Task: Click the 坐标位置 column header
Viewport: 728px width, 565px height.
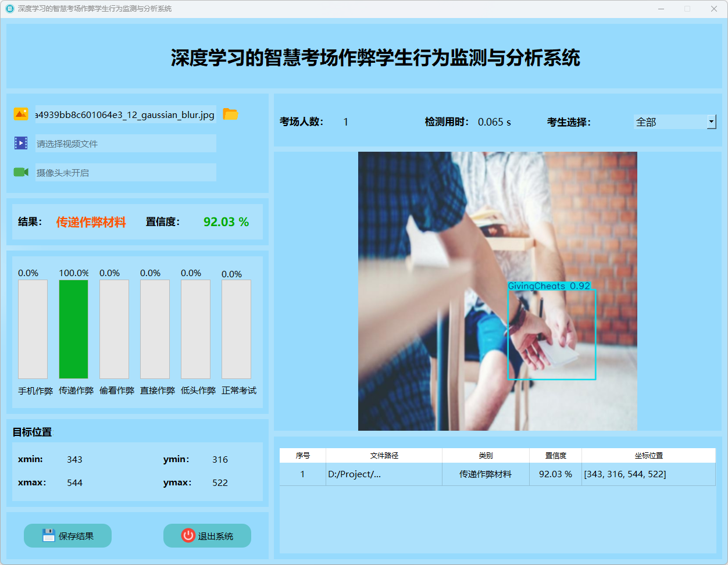Action: click(648, 456)
